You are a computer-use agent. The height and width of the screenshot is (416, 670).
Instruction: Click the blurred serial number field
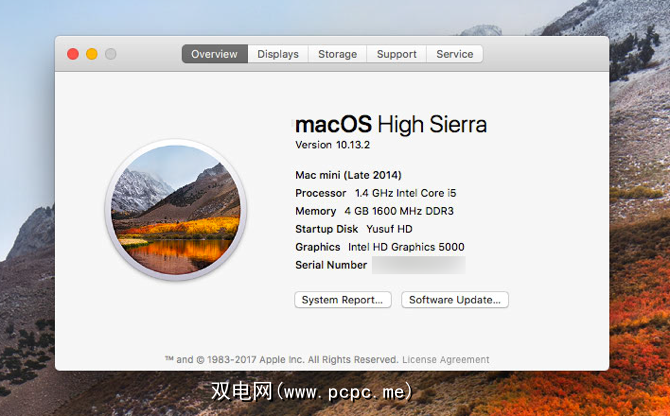(x=419, y=265)
